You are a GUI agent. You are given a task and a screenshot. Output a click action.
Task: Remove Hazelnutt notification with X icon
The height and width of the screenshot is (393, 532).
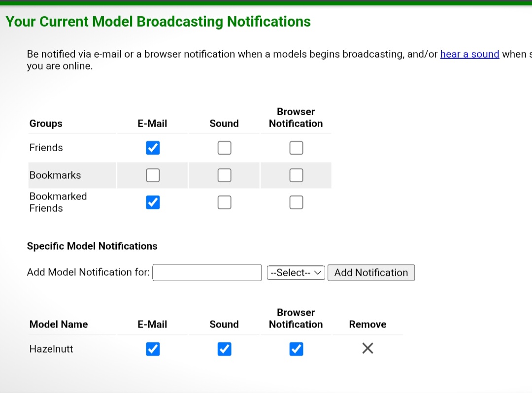coord(367,349)
